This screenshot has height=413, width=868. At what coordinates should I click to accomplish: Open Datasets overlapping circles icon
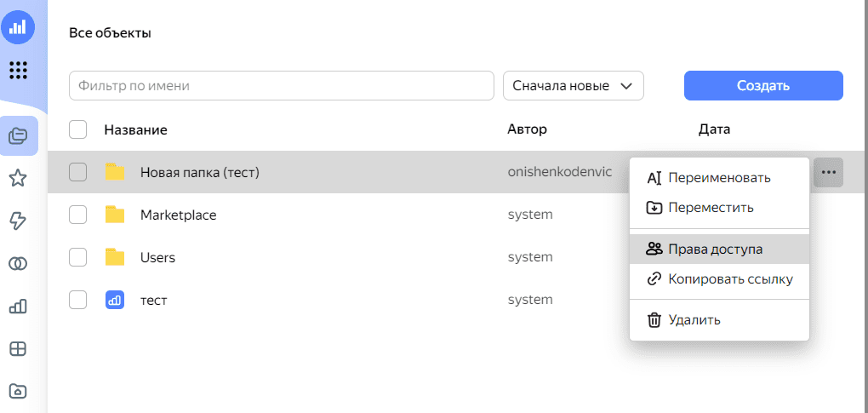[18, 264]
